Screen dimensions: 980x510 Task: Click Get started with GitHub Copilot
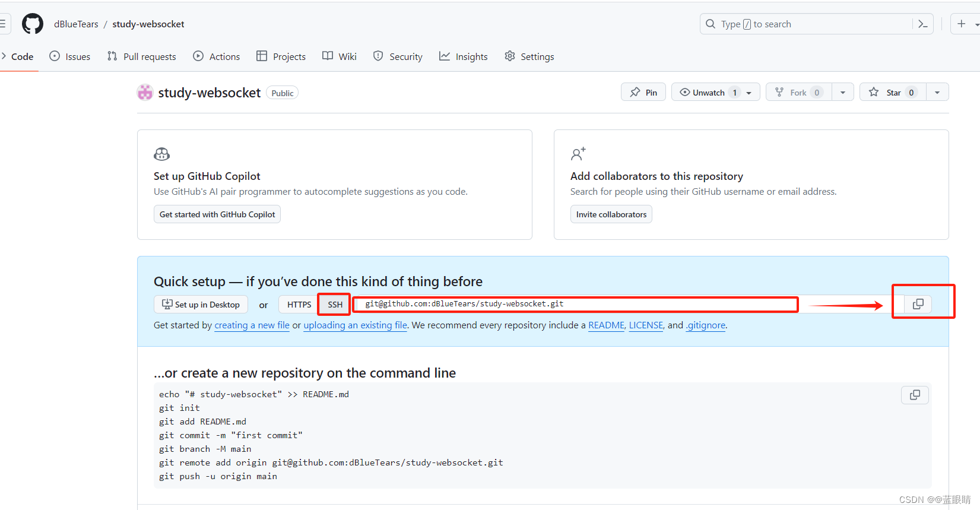[x=217, y=214]
